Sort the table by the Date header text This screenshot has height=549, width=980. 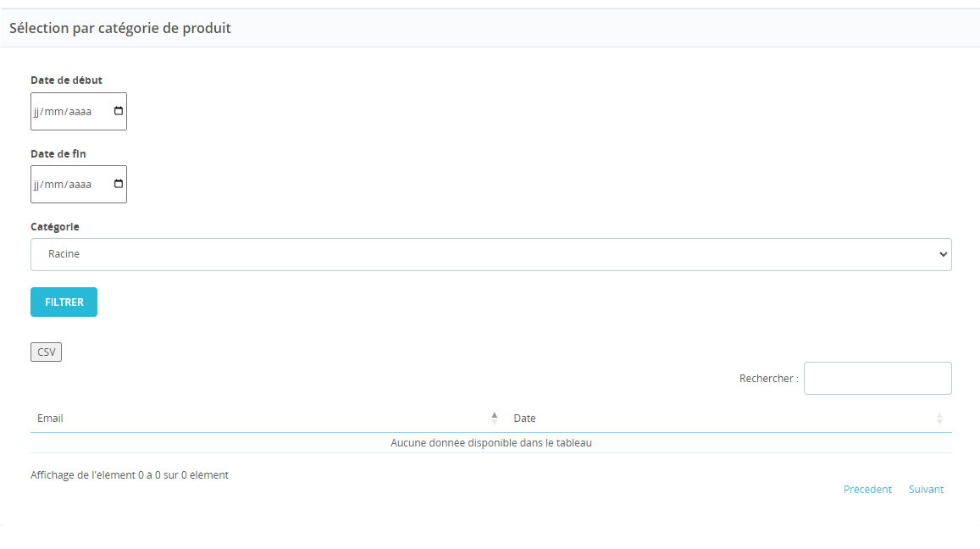pyautogui.click(x=524, y=418)
